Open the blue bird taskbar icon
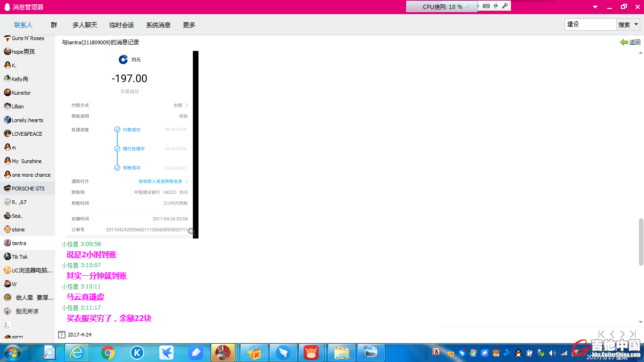The width and height of the screenshot is (644, 362). [166, 353]
